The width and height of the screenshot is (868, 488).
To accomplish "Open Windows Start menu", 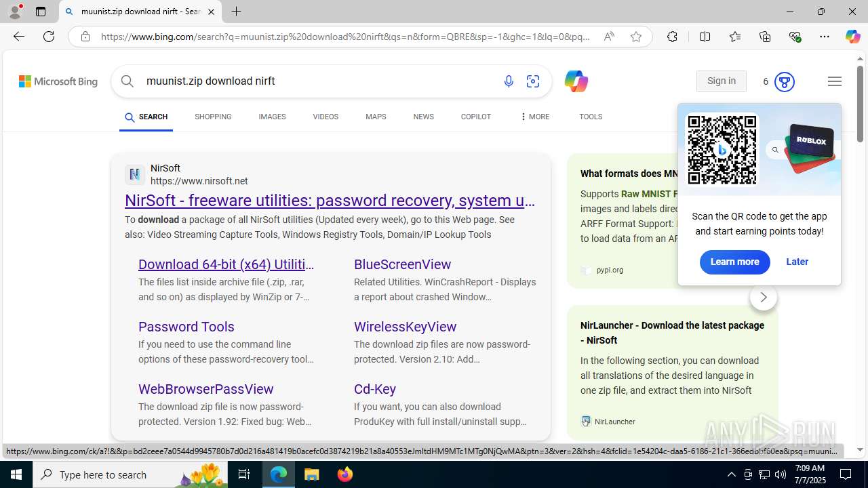I will click(x=16, y=474).
